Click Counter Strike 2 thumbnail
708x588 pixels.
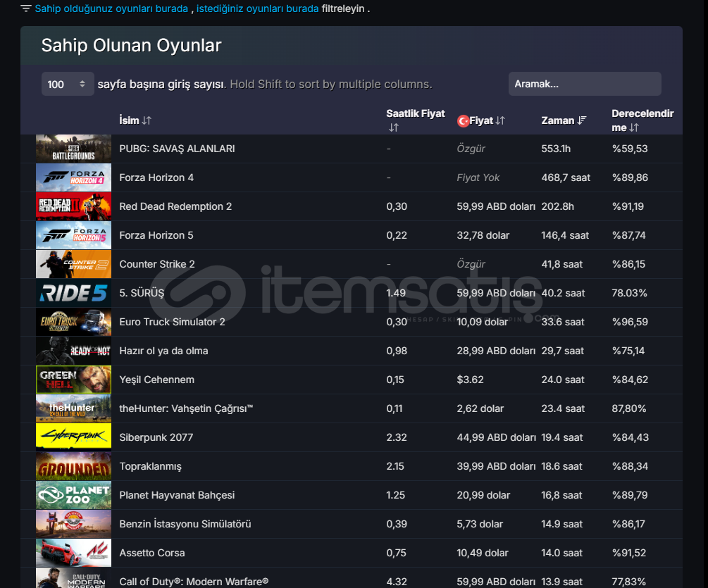[x=73, y=264]
